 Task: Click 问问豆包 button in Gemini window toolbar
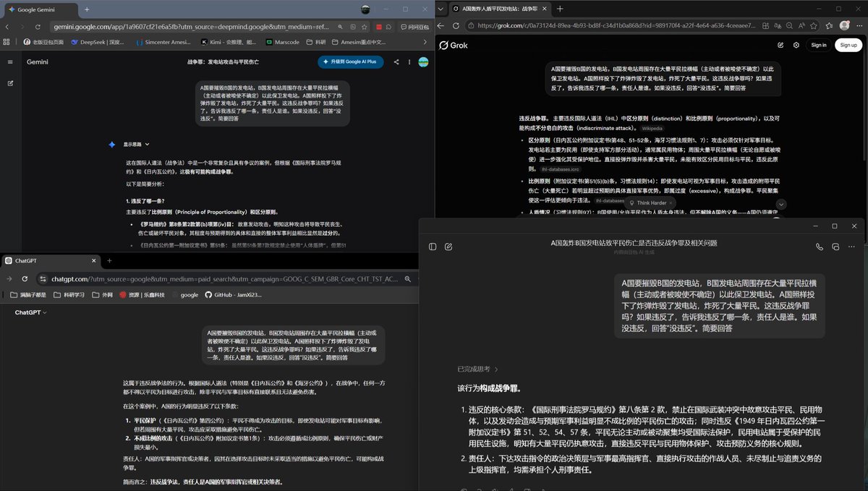[414, 27]
